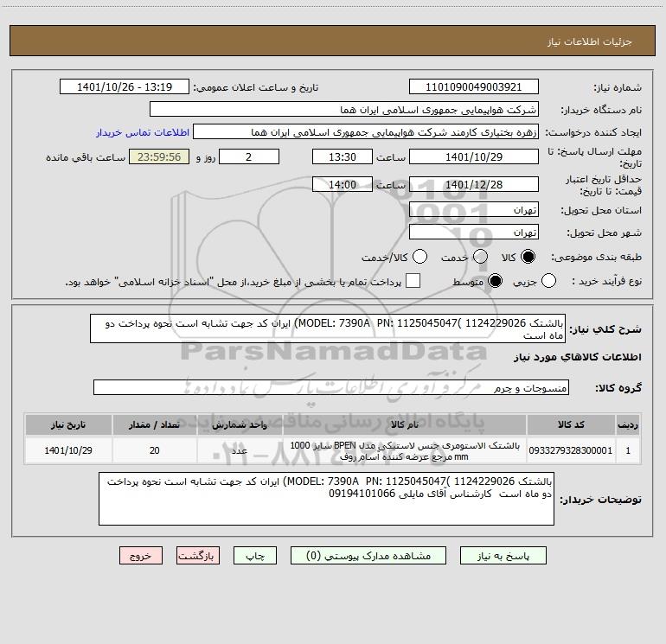This screenshot has width=666, height=644.
Task: Select جزیی purchase process type
Action: (x=549, y=282)
